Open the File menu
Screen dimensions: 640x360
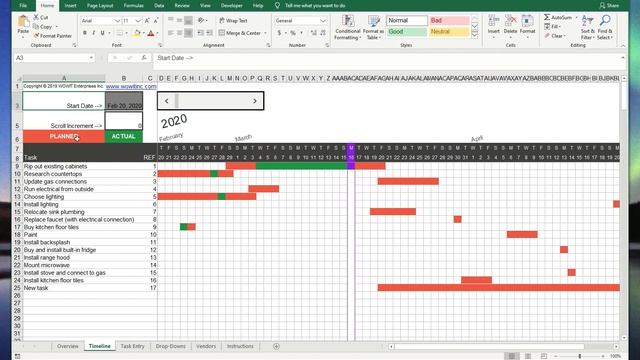[23, 6]
